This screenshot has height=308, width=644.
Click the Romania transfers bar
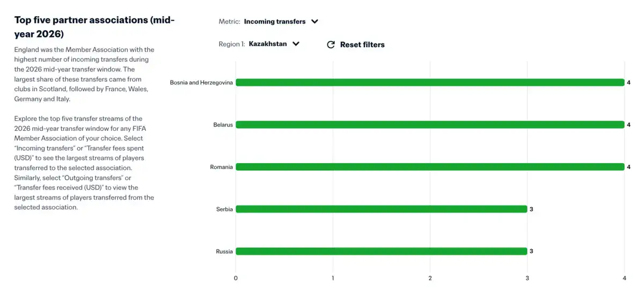(430, 167)
